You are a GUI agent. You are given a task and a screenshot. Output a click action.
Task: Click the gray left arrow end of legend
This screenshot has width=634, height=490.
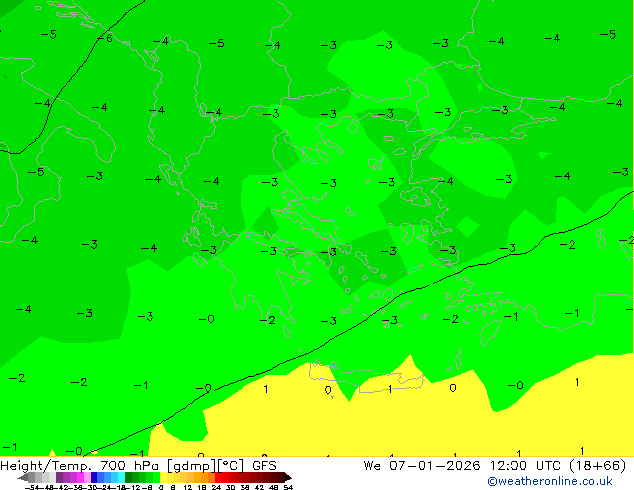(x=23, y=477)
